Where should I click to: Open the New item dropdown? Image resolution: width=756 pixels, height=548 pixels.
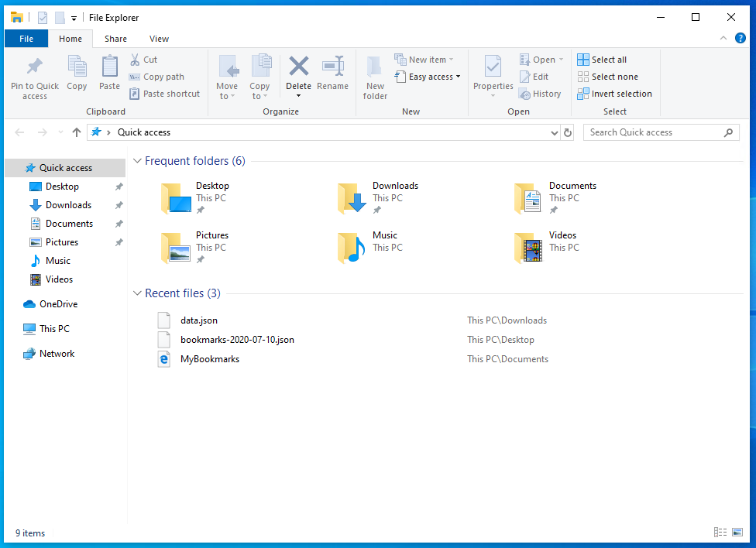pyautogui.click(x=424, y=60)
